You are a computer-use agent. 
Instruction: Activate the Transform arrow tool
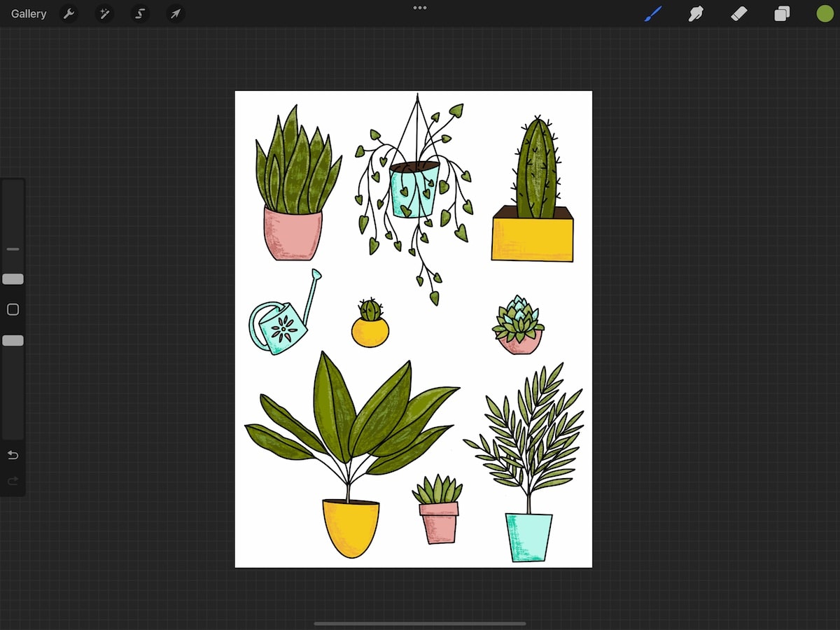(x=175, y=13)
